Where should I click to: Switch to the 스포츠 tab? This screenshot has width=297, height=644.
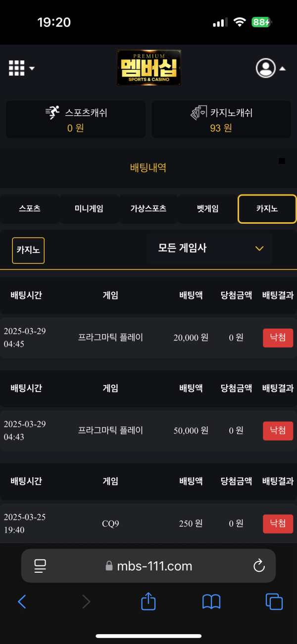tap(30, 209)
